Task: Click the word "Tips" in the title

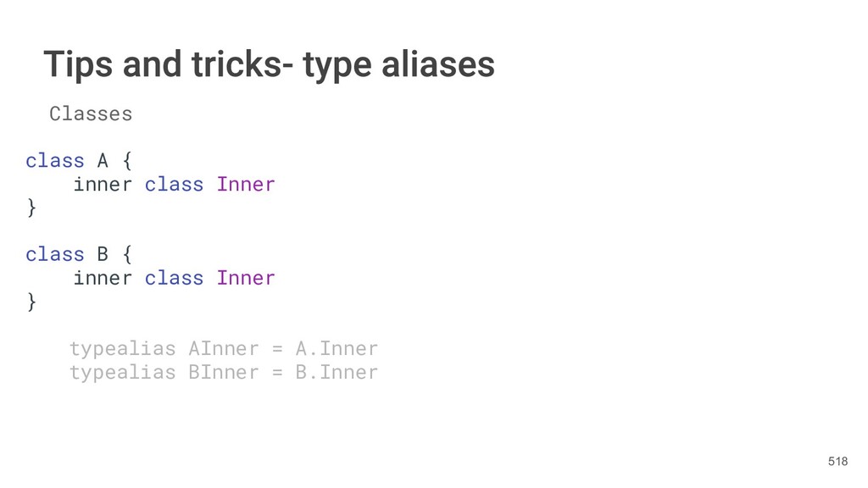Action: point(79,64)
